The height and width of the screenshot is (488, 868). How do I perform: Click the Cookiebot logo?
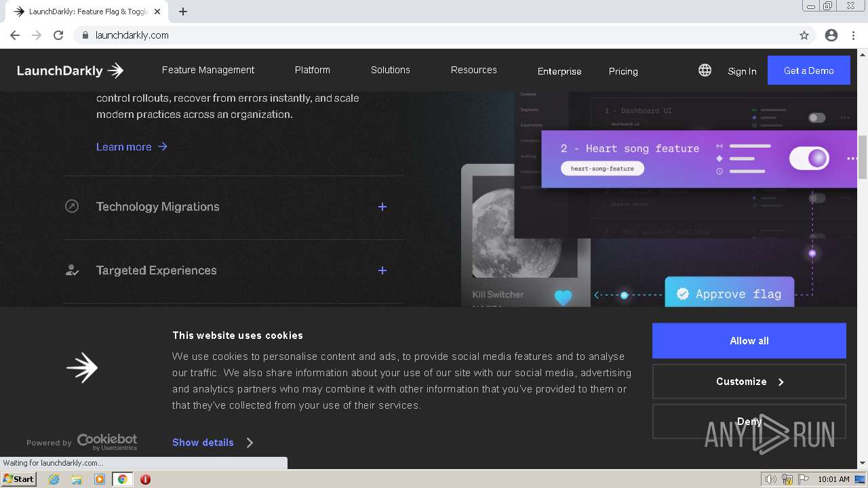[107, 442]
